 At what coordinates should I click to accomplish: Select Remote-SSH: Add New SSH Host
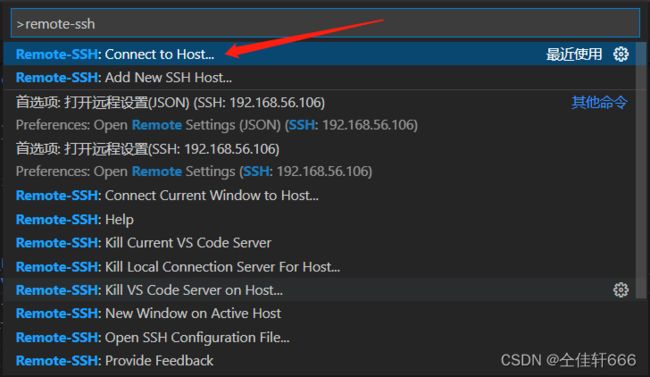coord(319,78)
